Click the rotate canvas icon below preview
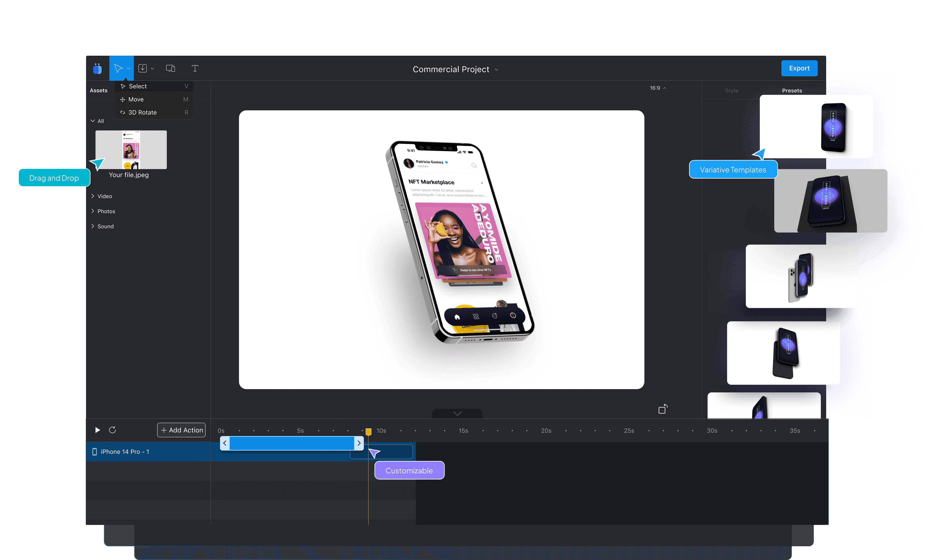 point(663,409)
